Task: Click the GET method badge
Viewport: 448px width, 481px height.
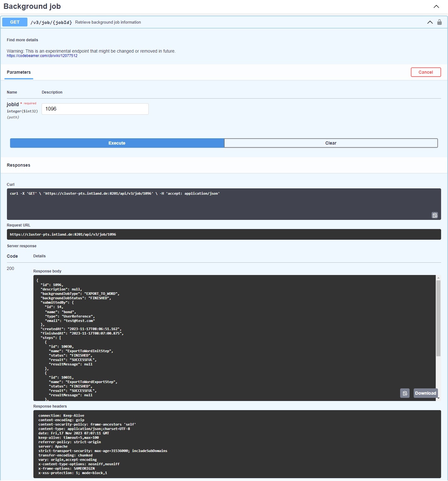Action: tap(15, 22)
